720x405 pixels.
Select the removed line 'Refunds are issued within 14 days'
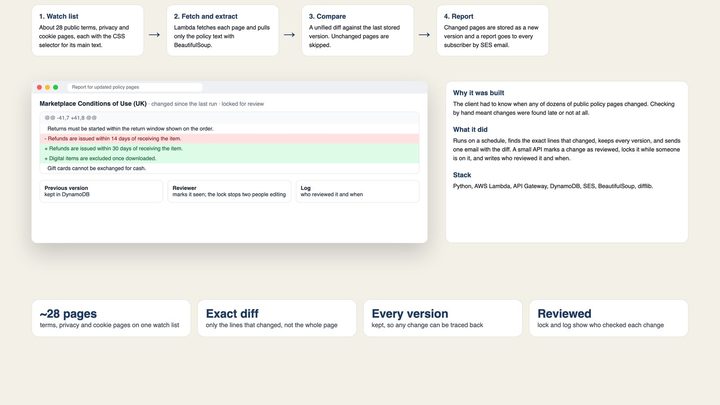229,139
